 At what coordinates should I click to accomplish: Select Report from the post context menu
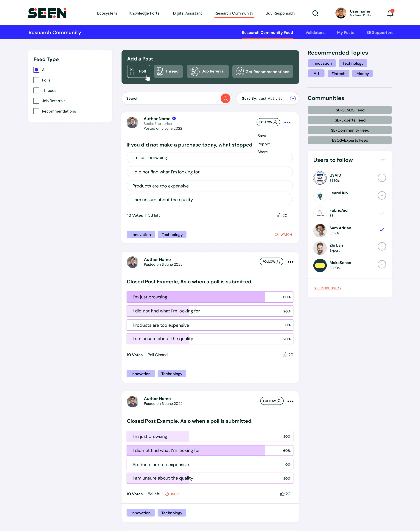[x=263, y=144]
